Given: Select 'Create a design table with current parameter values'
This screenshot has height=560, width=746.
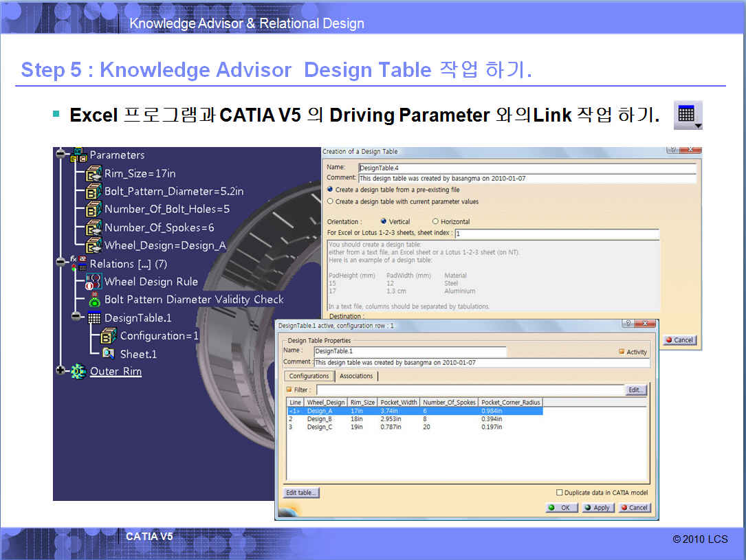Looking at the screenshot, I should pyautogui.click(x=331, y=201).
